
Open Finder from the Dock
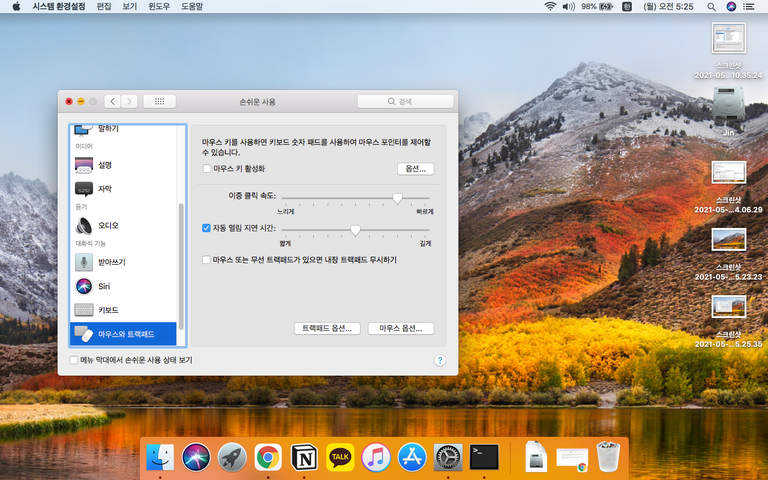pyautogui.click(x=160, y=457)
